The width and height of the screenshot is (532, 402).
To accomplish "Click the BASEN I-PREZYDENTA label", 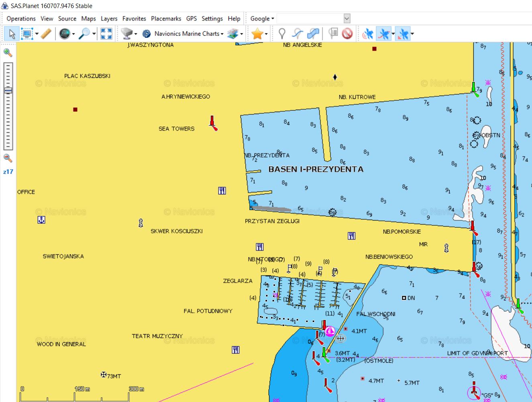I will point(316,169).
